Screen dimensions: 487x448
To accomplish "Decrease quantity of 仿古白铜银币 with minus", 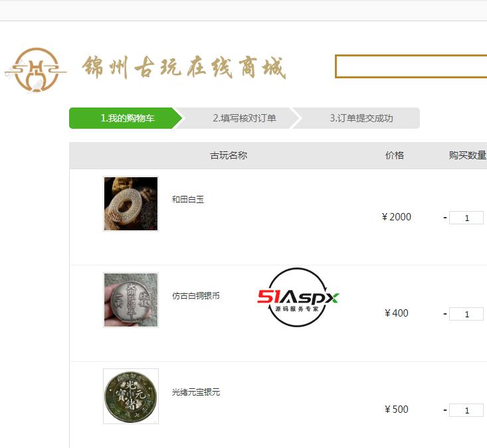I will click(445, 314).
